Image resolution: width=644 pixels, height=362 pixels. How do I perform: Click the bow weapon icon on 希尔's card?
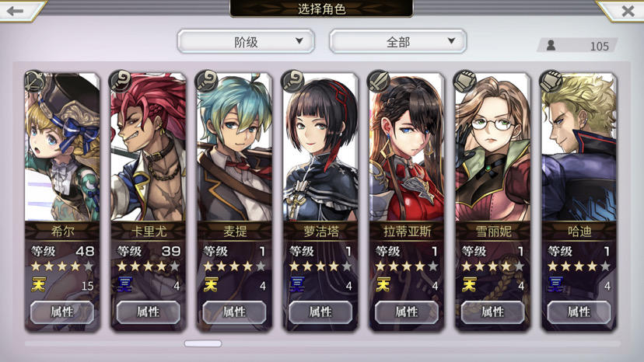pos(35,81)
